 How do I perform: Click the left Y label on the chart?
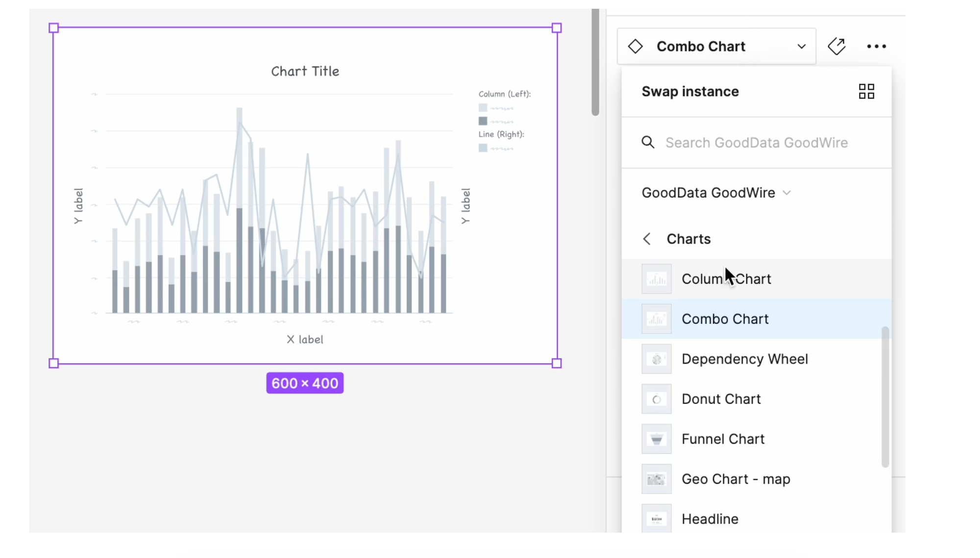[x=78, y=206]
